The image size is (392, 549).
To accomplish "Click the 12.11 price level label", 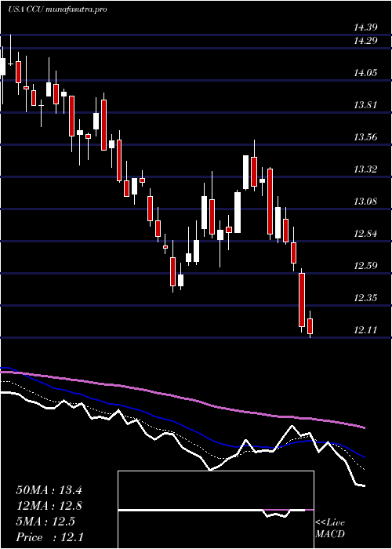I will [x=365, y=330].
